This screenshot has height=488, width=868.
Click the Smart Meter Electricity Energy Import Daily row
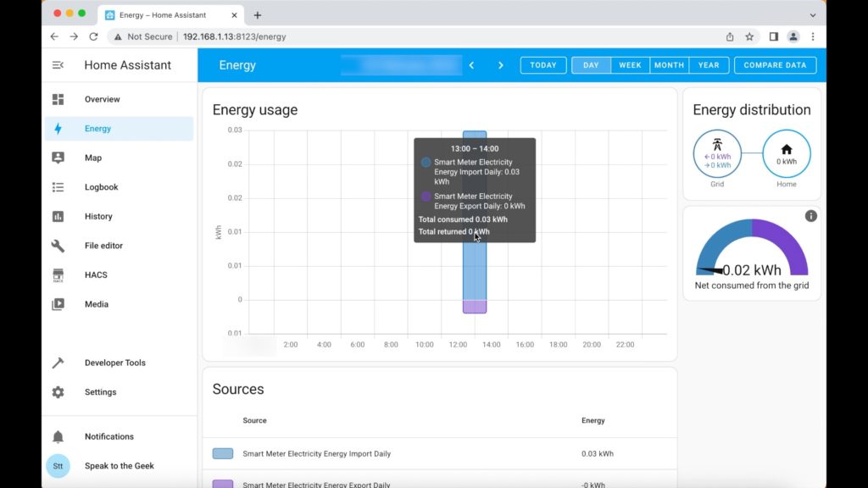[440, 454]
